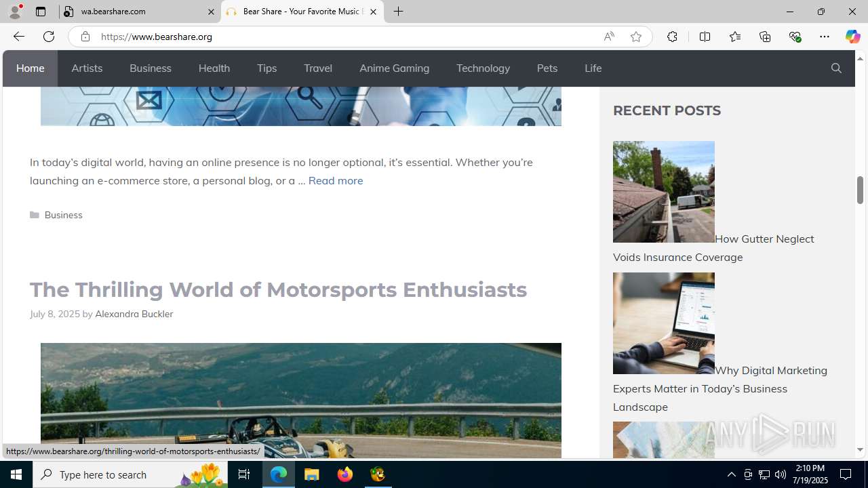Image resolution: width=868 pixels, height=488 pixels.
Task: Open Anime Gaming navigation item
Action: pyautogui.click(x=394, y=68)
